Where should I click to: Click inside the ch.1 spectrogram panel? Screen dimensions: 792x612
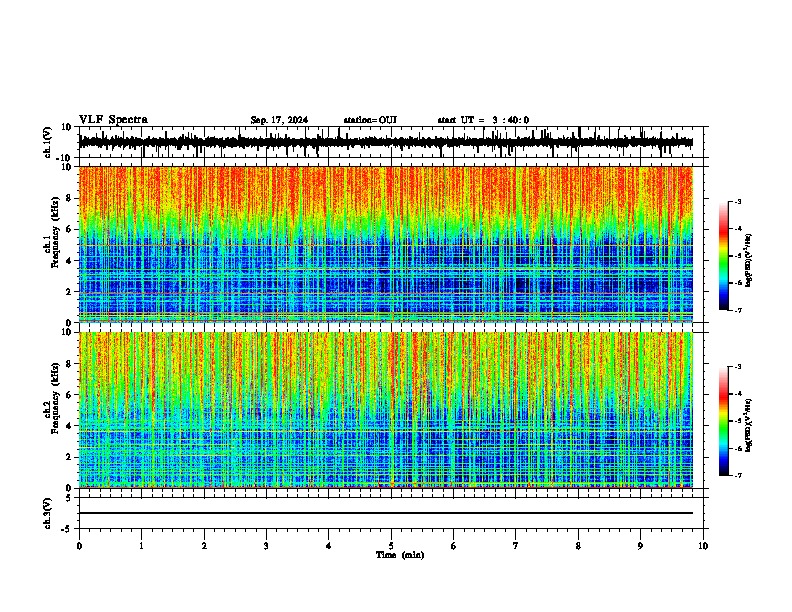[386, 244]
